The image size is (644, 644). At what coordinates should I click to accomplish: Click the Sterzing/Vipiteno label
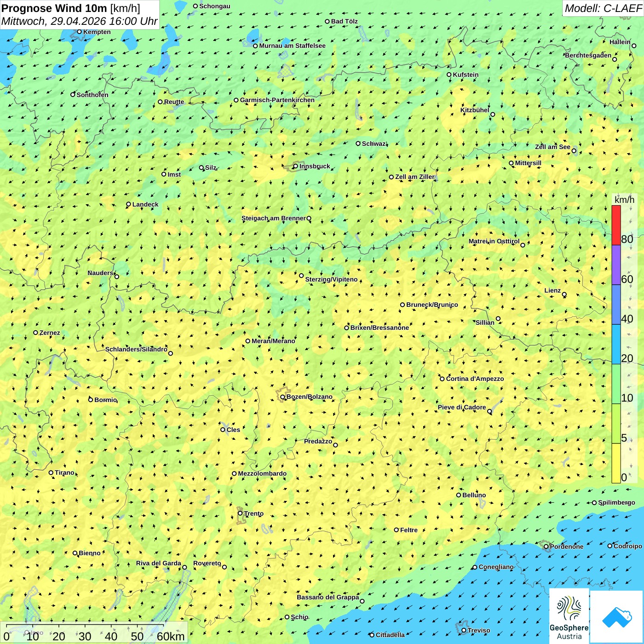(331, 279)
